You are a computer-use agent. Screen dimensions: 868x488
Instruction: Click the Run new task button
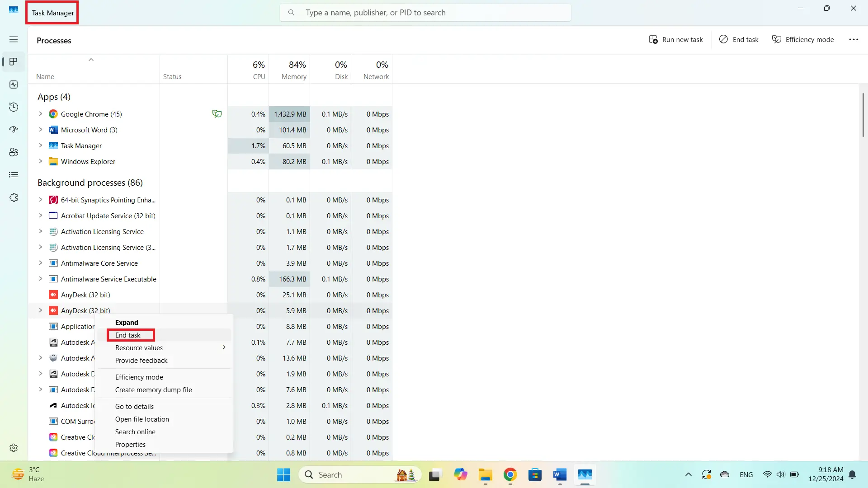coord(676,39)
